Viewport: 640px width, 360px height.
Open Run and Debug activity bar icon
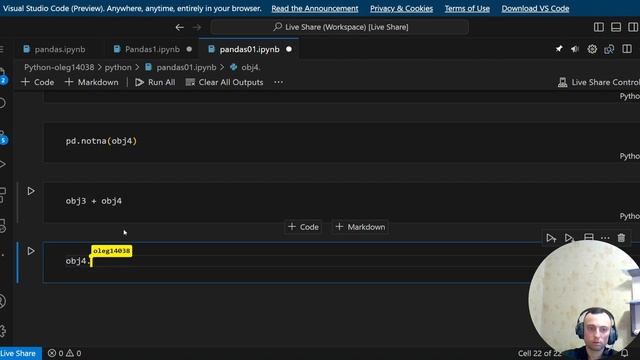(2, 164)
